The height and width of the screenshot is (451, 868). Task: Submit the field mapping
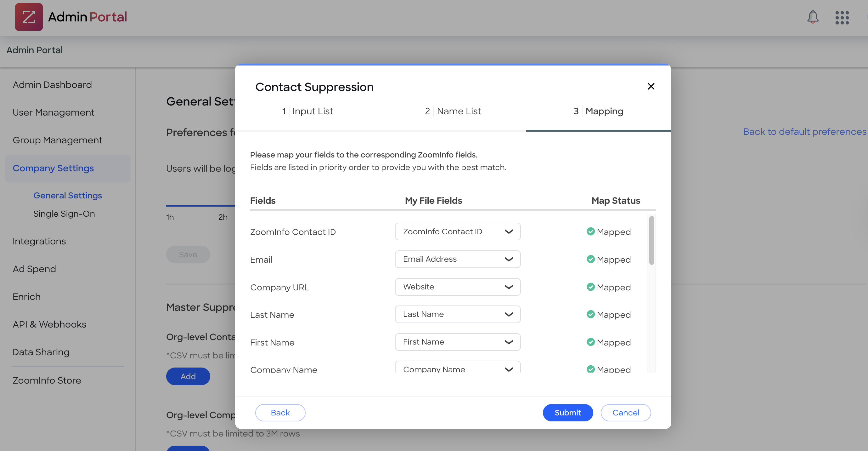(x=567, y=412)
